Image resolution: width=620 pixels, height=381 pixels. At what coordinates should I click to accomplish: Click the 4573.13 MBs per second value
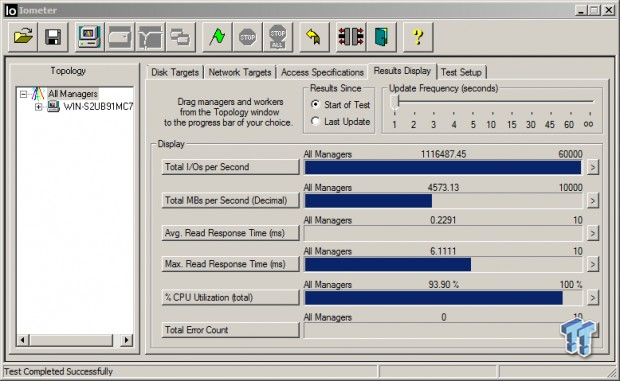click(x=443, y=187)
